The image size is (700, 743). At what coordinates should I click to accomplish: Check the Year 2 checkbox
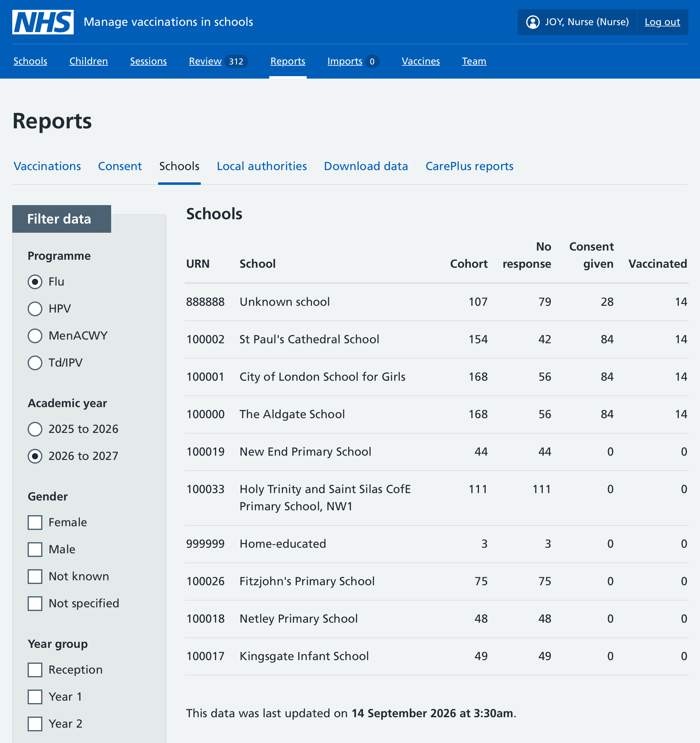(x=35, y=724)
